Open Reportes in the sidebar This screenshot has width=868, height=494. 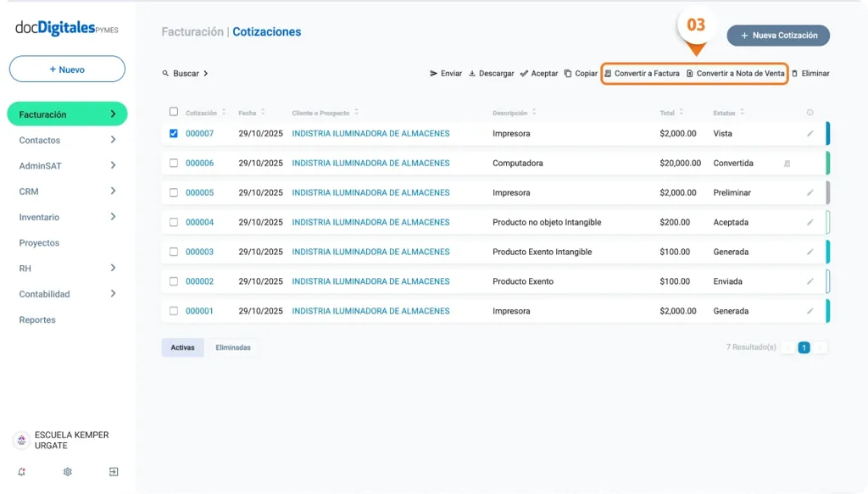point(37,320)
